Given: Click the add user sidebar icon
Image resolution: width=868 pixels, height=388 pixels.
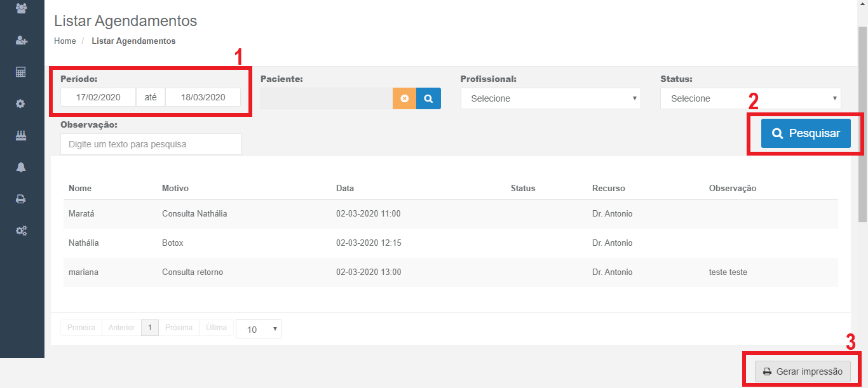Looking at the screenshot, I should pyautogui.click(x=21, y=41).
